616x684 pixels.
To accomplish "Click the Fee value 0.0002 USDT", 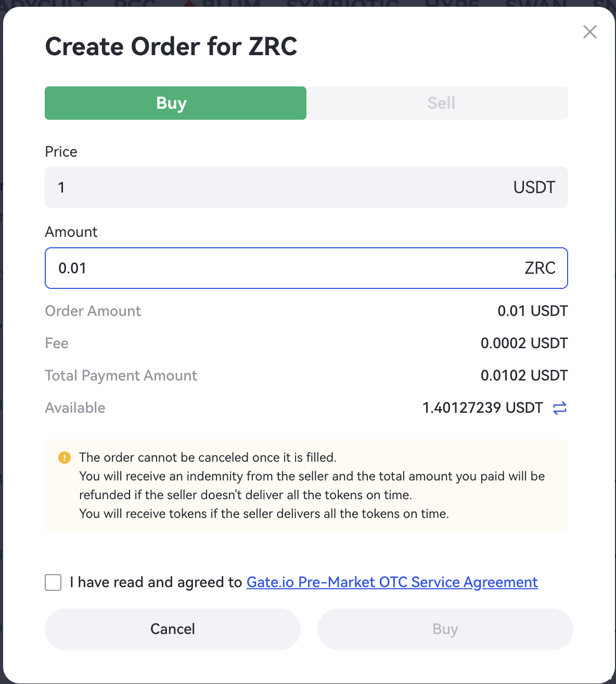I will point(524,343).
